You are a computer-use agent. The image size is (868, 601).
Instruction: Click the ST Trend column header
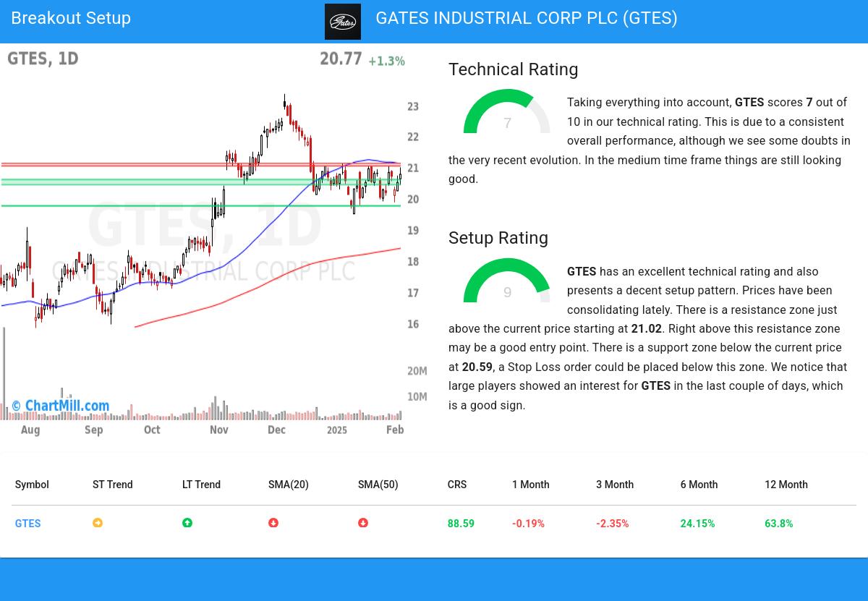113,485
